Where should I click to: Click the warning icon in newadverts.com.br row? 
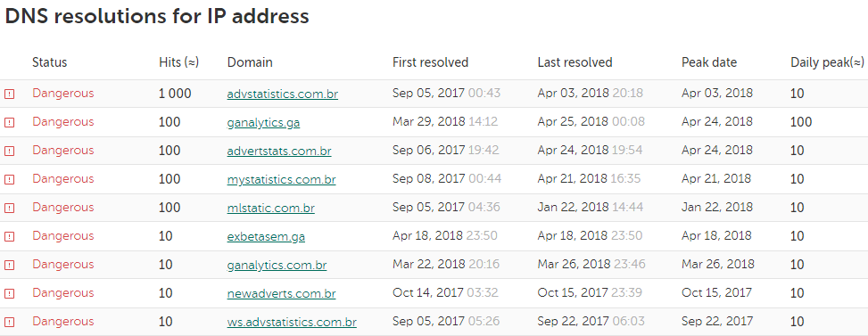point(10,293)
